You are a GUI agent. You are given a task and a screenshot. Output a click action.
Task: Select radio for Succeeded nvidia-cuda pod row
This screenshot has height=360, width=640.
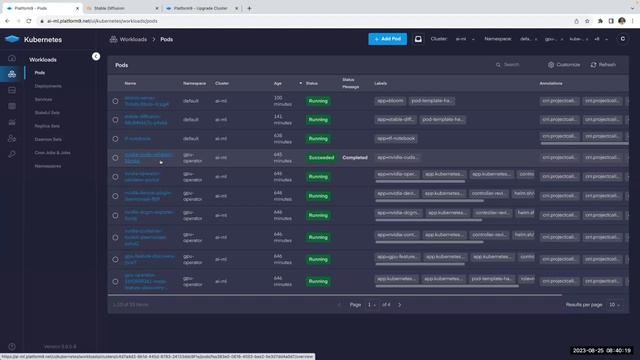tap(116, 158)
